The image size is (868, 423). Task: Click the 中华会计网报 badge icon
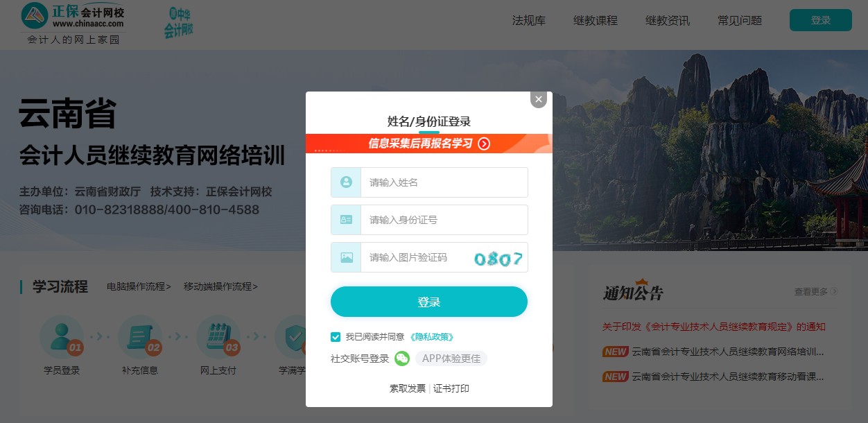tap(178, 20)
